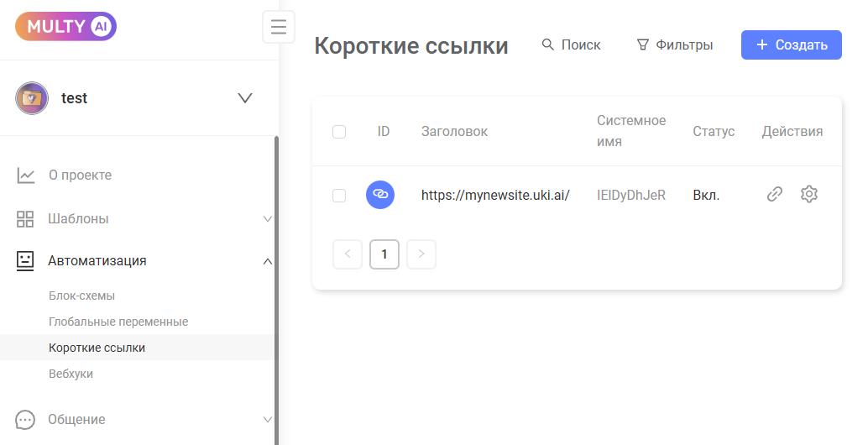Toggle the hamburger sidebar menu button
868x445 pixels.
coord(279,27)
